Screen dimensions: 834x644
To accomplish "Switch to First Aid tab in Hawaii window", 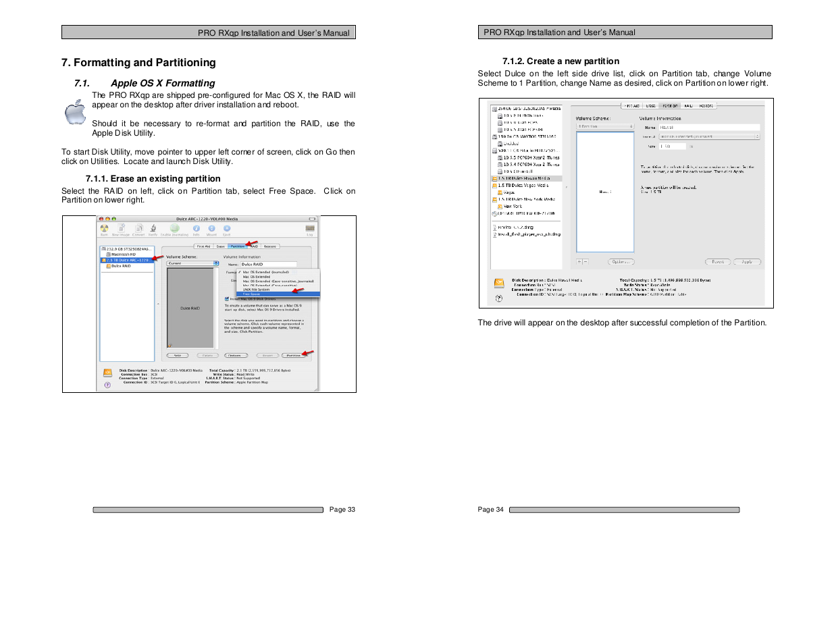I will pyautogui.click(x=631, y=106).
